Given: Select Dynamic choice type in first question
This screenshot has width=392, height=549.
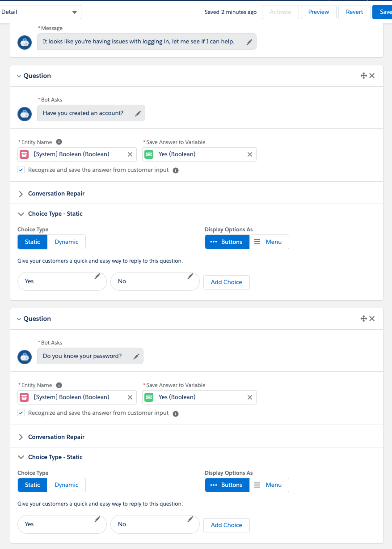Looking at the screenshot, I should pos(67,242).
